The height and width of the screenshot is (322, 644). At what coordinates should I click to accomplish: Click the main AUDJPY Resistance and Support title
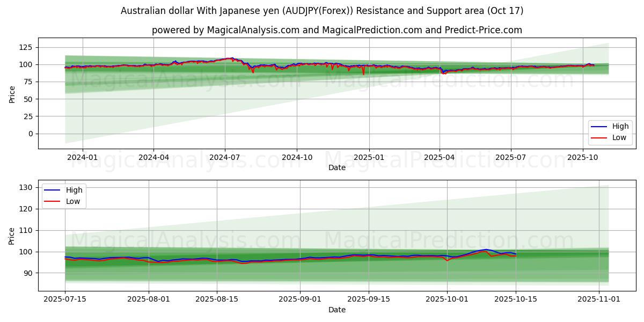[322, 11]
